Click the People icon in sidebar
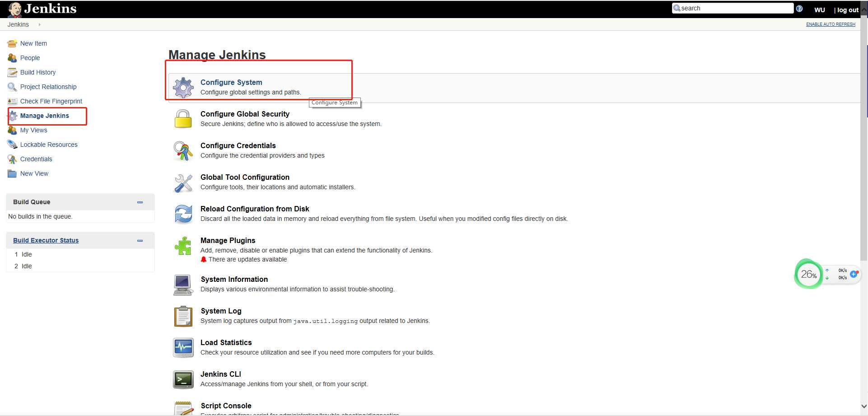Viewport: 868px width, 416px height. [12, 58]
